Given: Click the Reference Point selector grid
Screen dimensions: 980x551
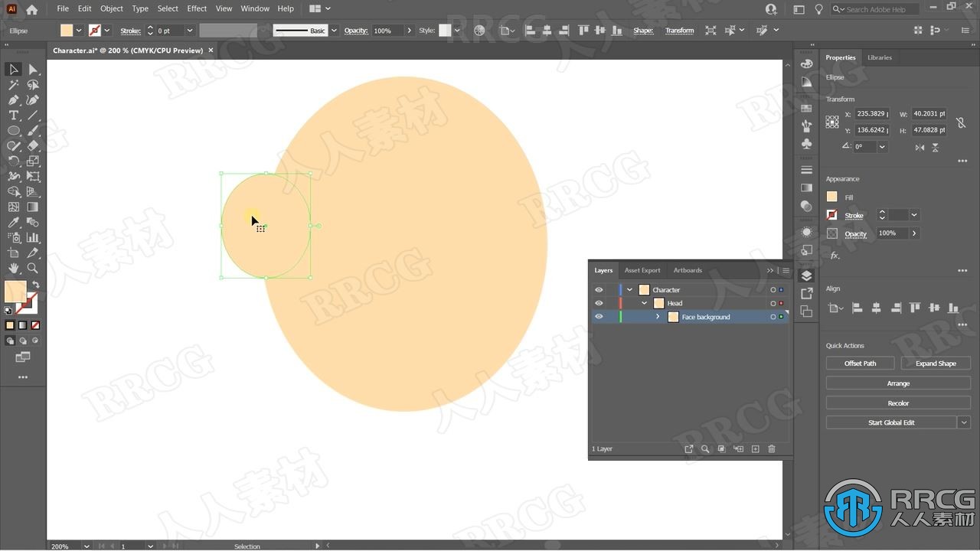Looking at the screenshot, I should (x=832, y=122).
